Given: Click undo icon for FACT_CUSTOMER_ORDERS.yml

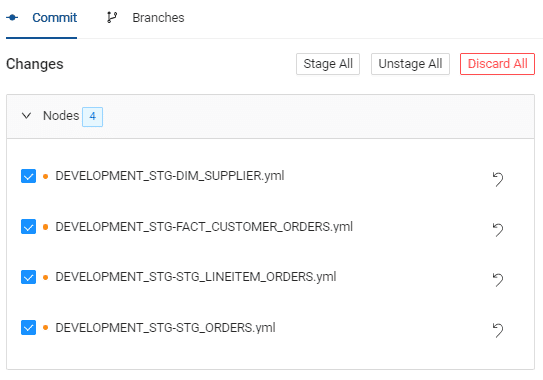Looking at the screenshot, I should pos(498,230).
